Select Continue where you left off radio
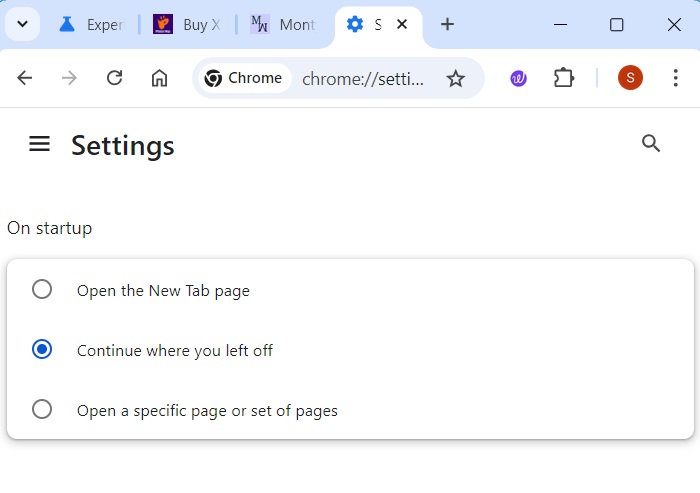The width and height of the screenshot is (700, 493). tap(42, 349)
